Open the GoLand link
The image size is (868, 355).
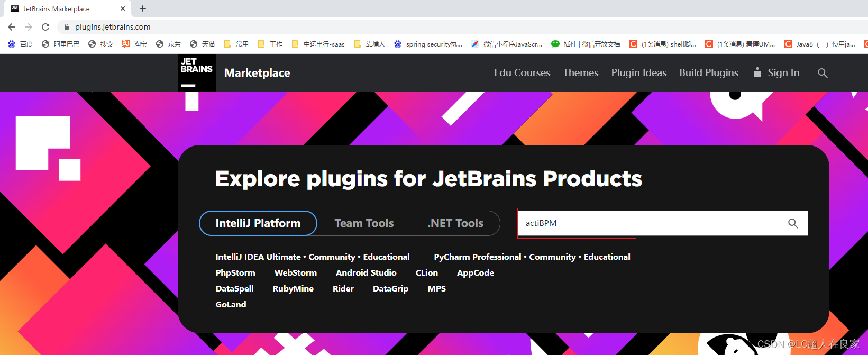pos(231,305)
